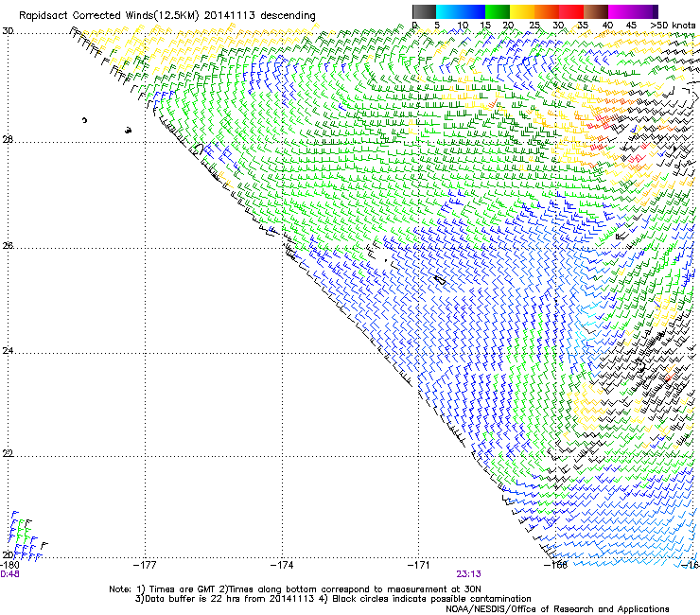Image resolution: width=700 pixels, height=615 pixels.
Task: Click the legend tick label '25'
Action: 534,26
